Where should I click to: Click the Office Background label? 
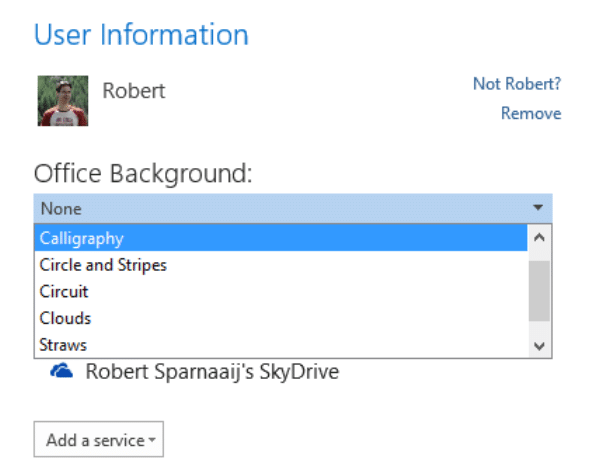143,174
